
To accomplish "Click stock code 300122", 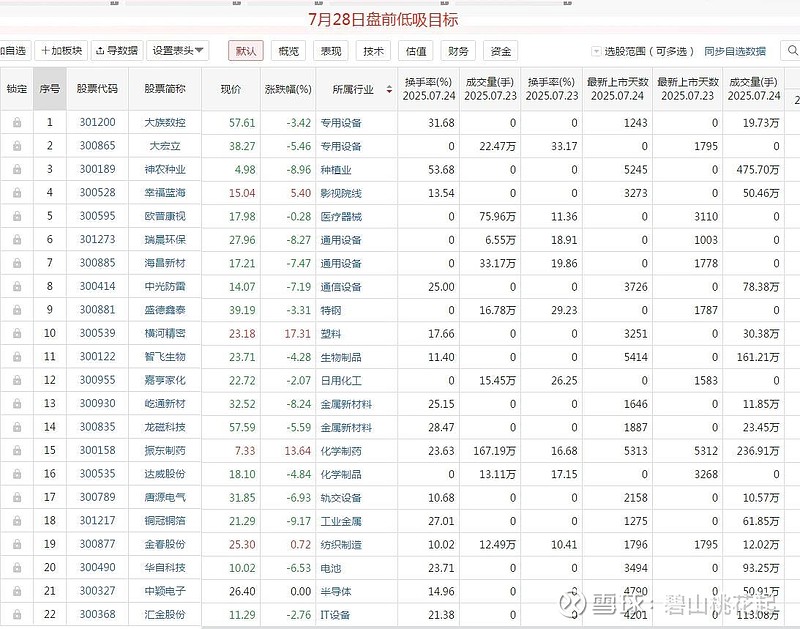I will [x=97, y=357].
